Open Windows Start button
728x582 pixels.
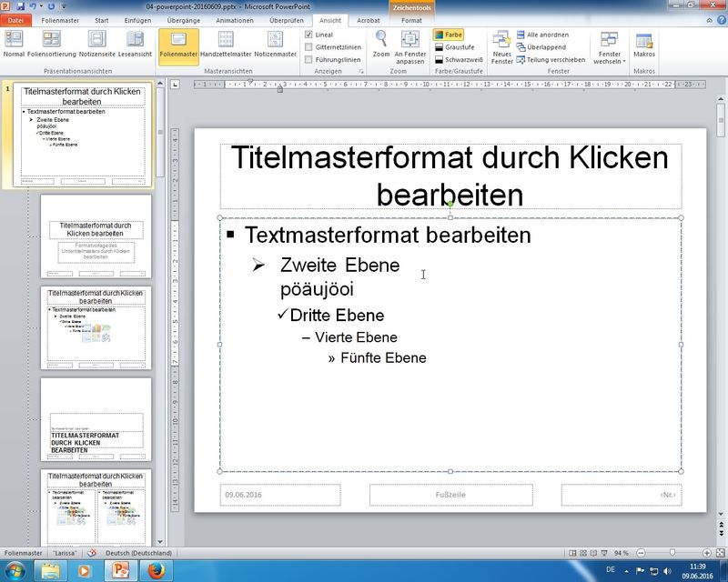point(15,570)
